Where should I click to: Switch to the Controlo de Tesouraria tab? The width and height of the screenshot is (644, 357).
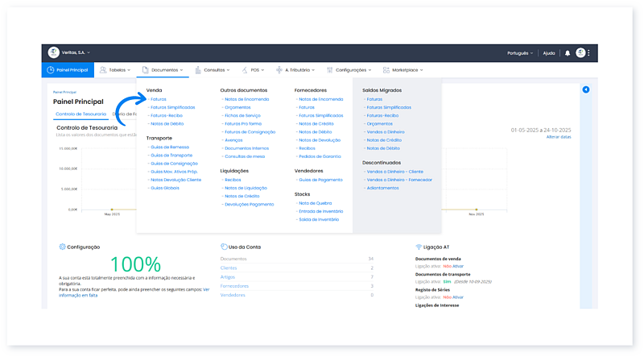[x=80, y=114]
